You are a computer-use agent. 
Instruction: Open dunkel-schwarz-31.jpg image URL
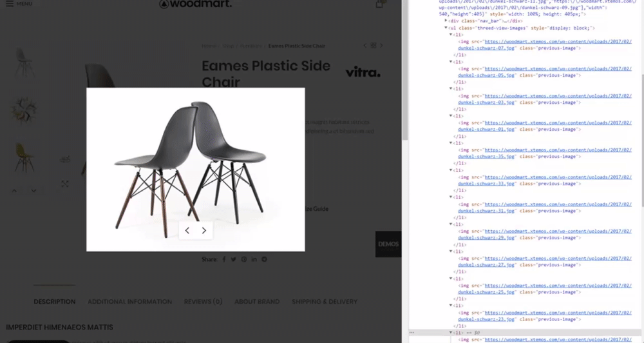click(x=545, y=207)
